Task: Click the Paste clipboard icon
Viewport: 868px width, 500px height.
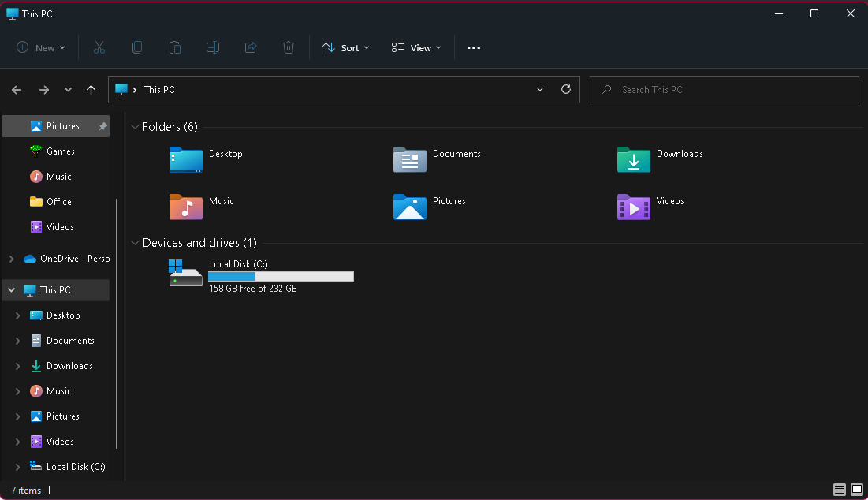Action: point(175,47)
